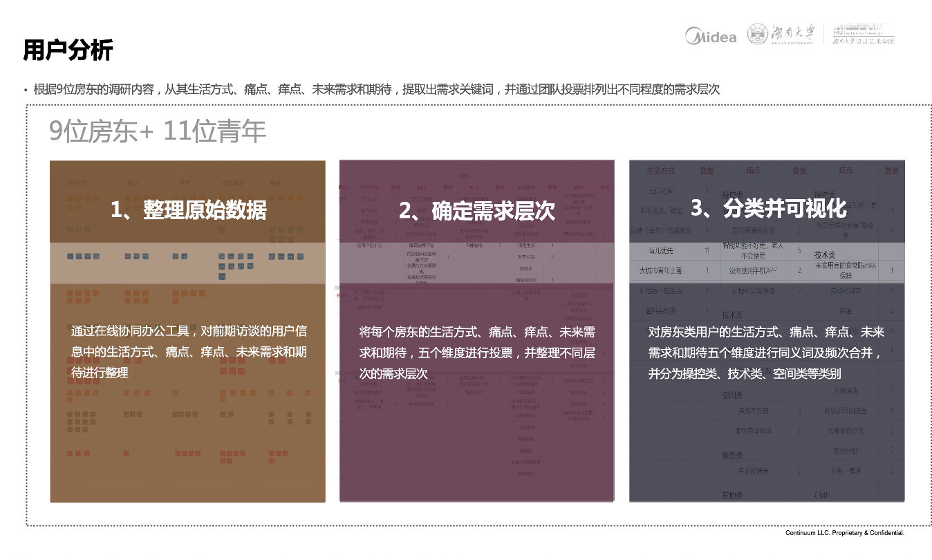Click the bullet sentence starting 根据9位房东的调研内容
Image resolution: width=932 pixels, height=560 pixels.
(376, 89)
